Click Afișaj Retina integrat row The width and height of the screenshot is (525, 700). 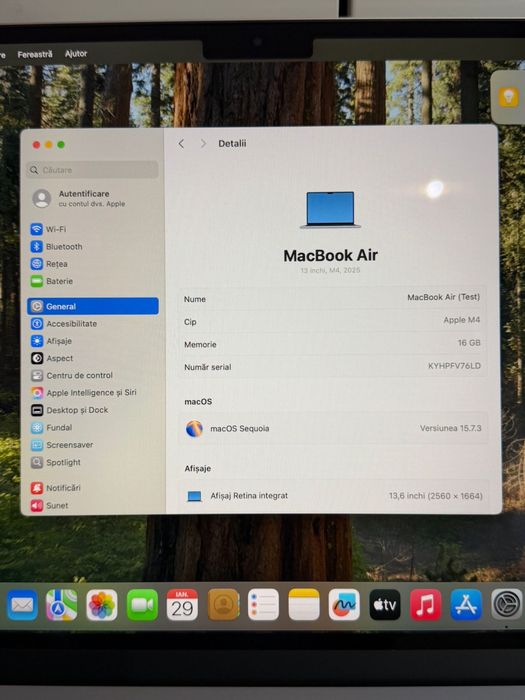point(334,496)
